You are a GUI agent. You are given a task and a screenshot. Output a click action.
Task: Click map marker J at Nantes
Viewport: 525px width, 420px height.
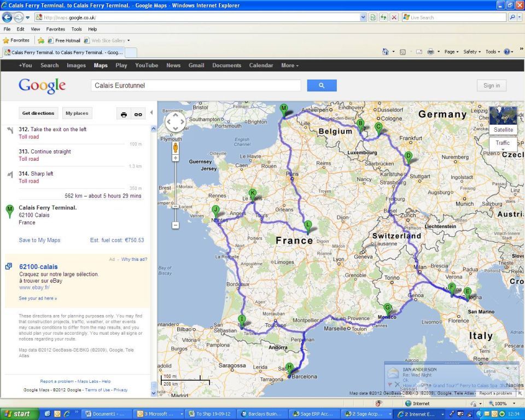(x=215, y=212)
